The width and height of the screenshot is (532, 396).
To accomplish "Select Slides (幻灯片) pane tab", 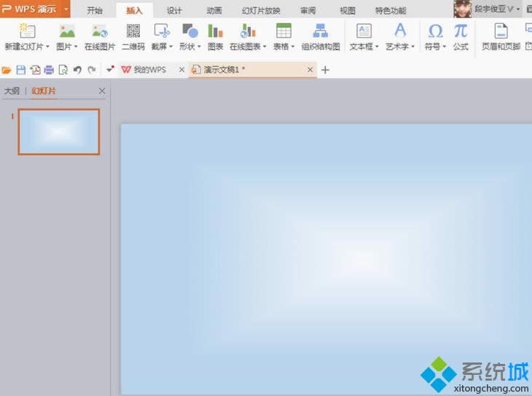I will click(x=44, y=91).
